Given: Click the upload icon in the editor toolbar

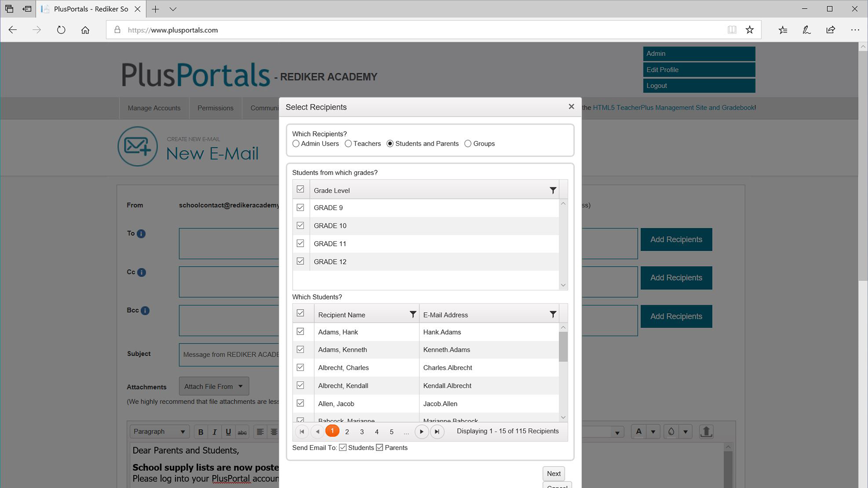Looking at the screenshot, I should pos(706,432).
